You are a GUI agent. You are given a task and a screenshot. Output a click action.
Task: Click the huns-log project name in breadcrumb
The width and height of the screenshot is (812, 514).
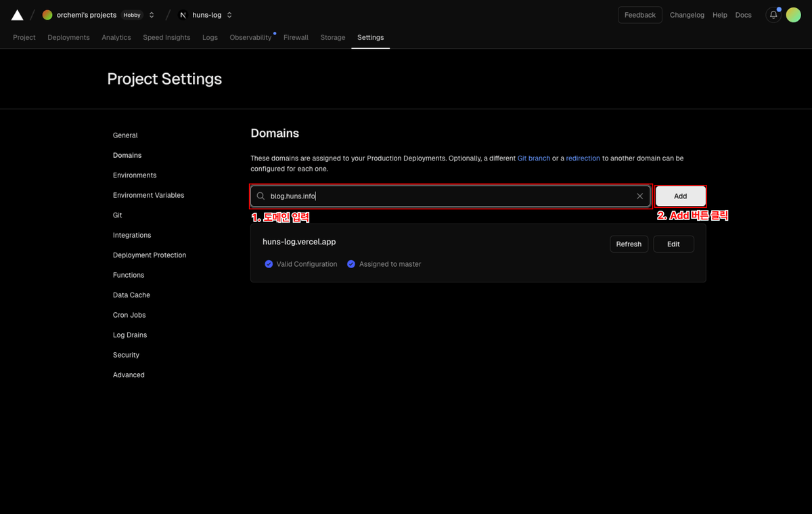coord(207,15)
